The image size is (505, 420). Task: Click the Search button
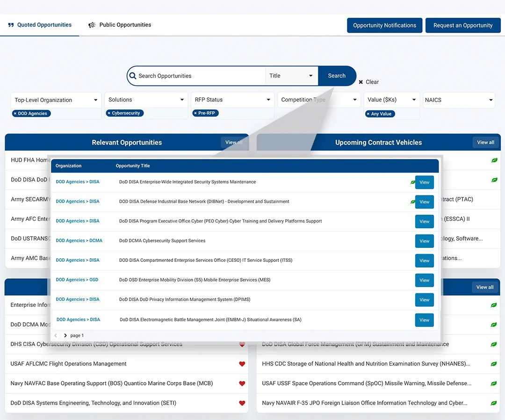[x=337, y=76]
